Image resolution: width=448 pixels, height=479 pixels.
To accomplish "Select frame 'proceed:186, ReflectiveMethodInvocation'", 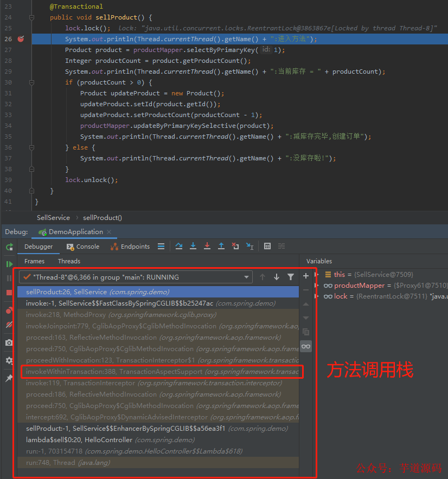I will coord(158,394).
